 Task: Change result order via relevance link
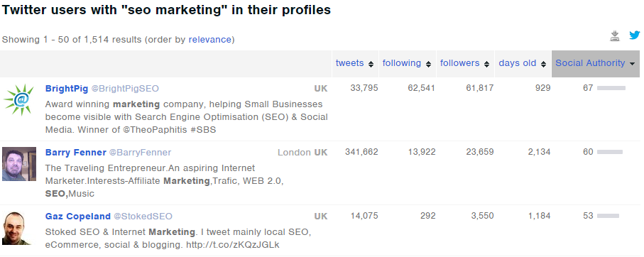point(210,40)
